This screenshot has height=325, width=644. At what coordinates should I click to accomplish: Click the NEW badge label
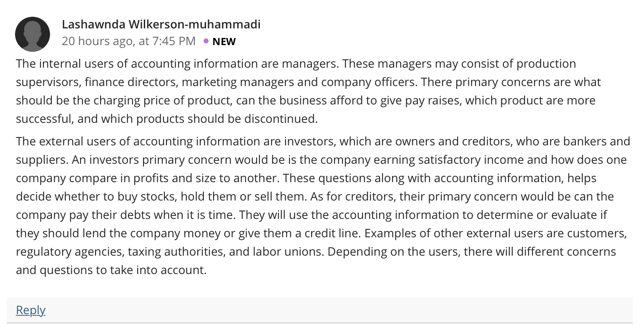224,41
